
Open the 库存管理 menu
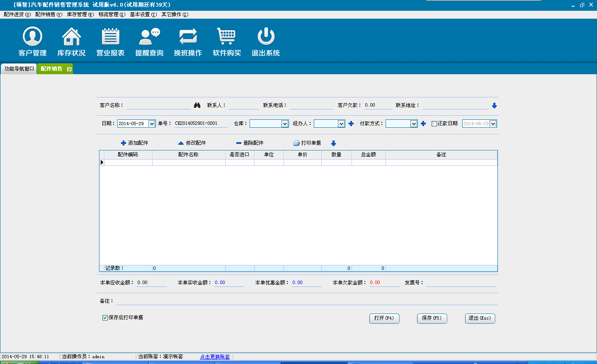(80, 15)
